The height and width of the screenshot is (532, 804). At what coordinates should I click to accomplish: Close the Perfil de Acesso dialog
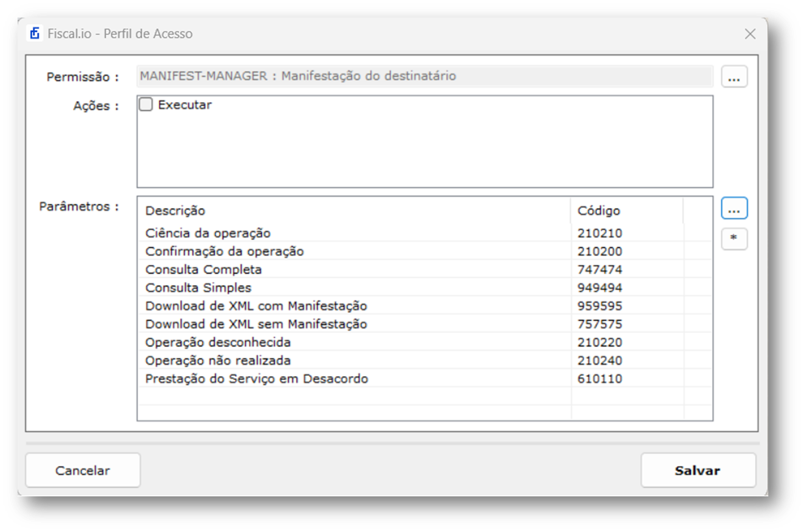(x=750, y=34)
